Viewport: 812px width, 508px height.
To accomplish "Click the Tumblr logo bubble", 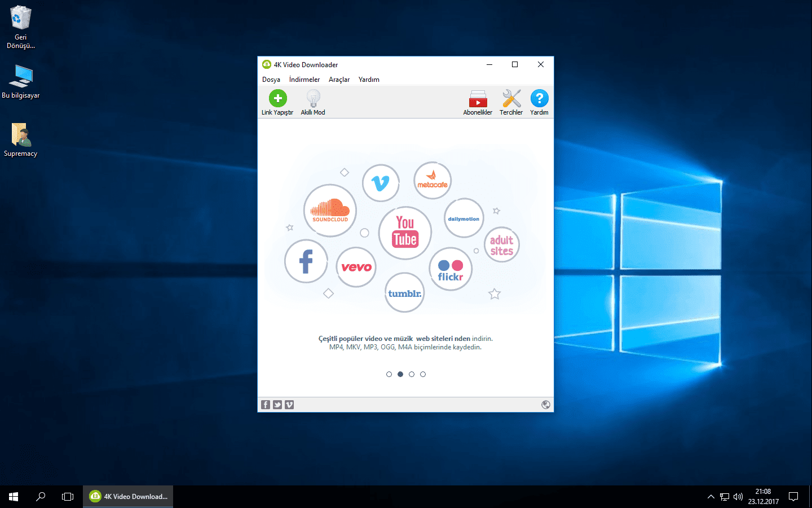I will click(404, 293).
